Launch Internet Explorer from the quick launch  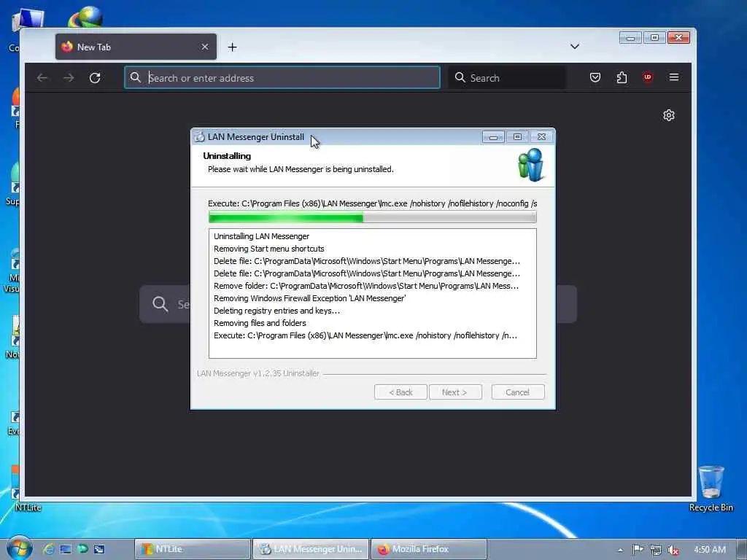[49, 549]
